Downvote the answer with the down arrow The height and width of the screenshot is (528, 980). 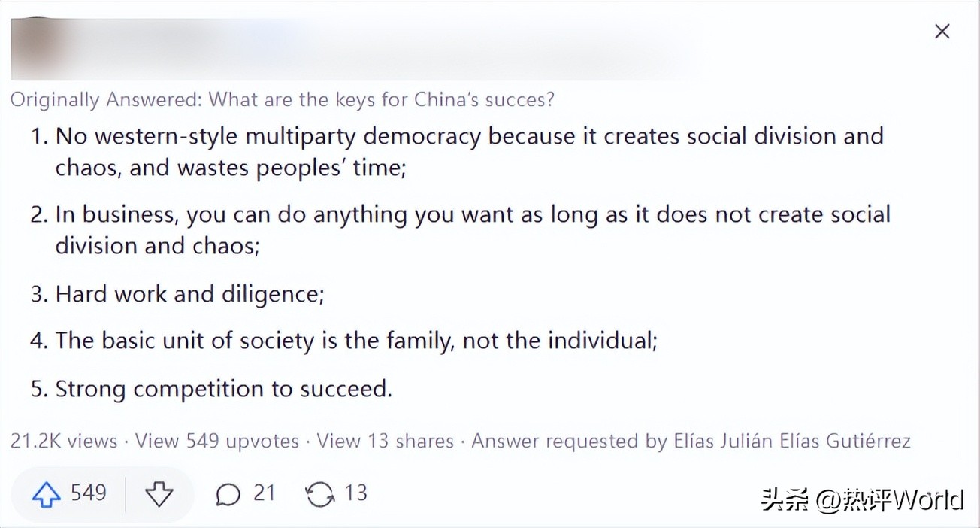[159, 494]
